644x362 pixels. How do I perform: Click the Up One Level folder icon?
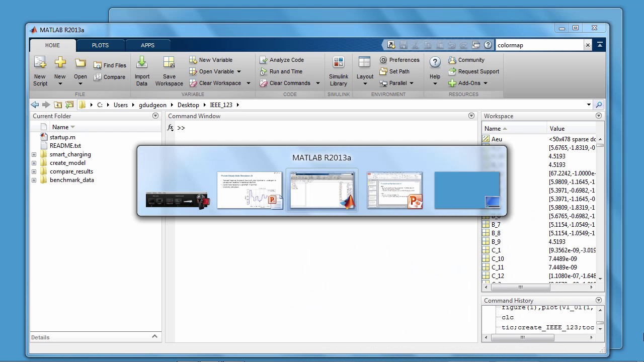pyautogui.click(x=58, y=105)
